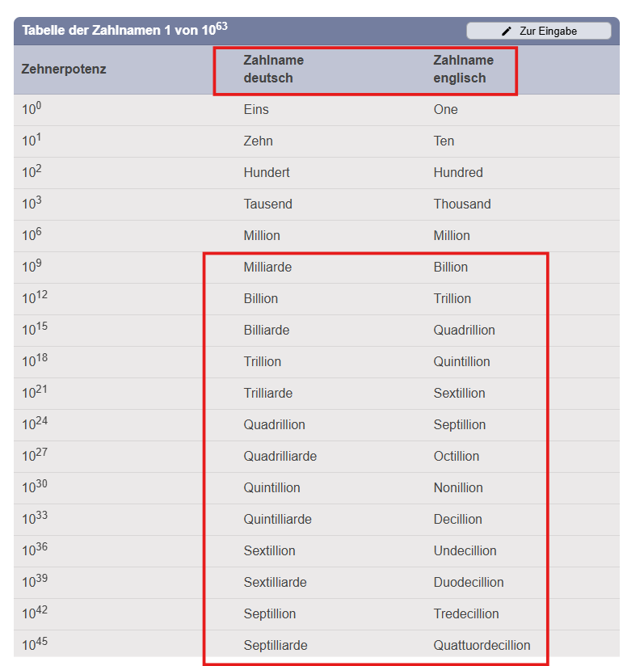644x666 pixels.
Task: Click the German cell Trilliarde
Action: [267, 393]
